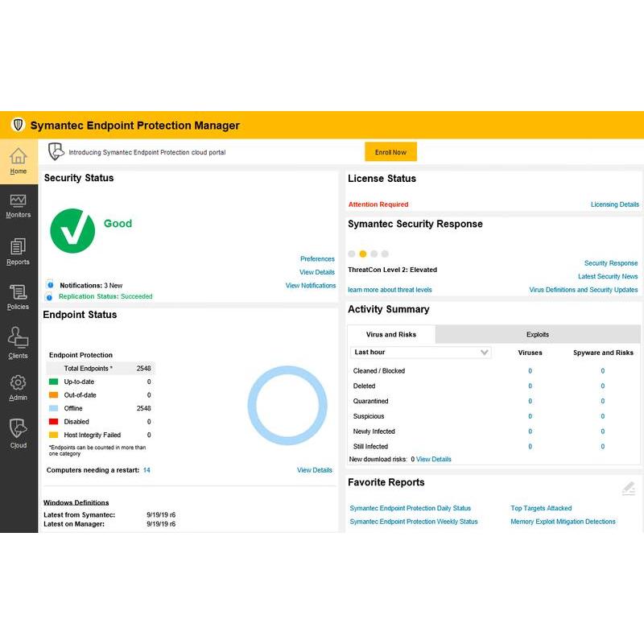Open the View Notifications link
This screenshot has height=644, width=644.
click(x=311, y=286)
